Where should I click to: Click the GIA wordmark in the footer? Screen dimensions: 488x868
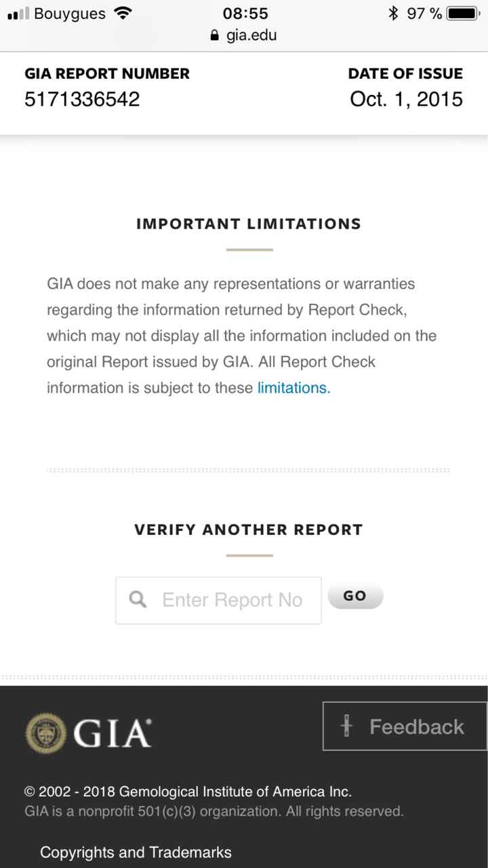click(x=112, y=733)
